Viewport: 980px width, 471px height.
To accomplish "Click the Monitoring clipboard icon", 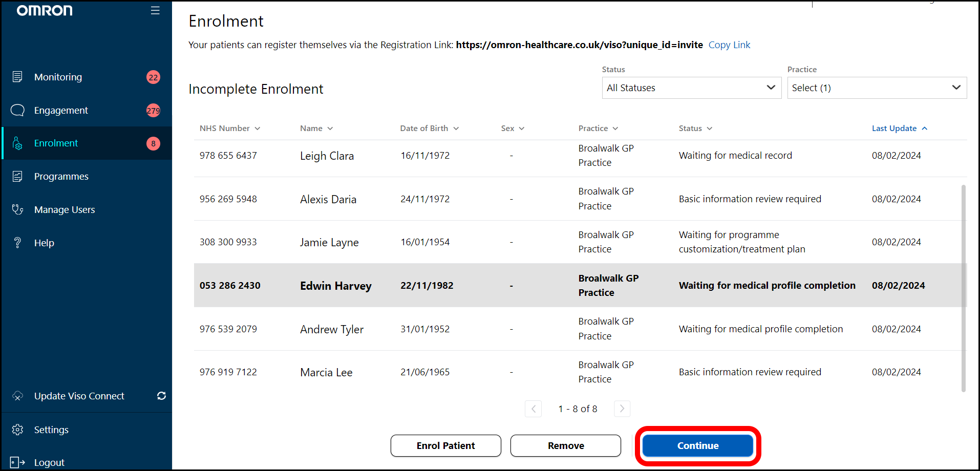I will pyautogui.click(x=17, y=77).
